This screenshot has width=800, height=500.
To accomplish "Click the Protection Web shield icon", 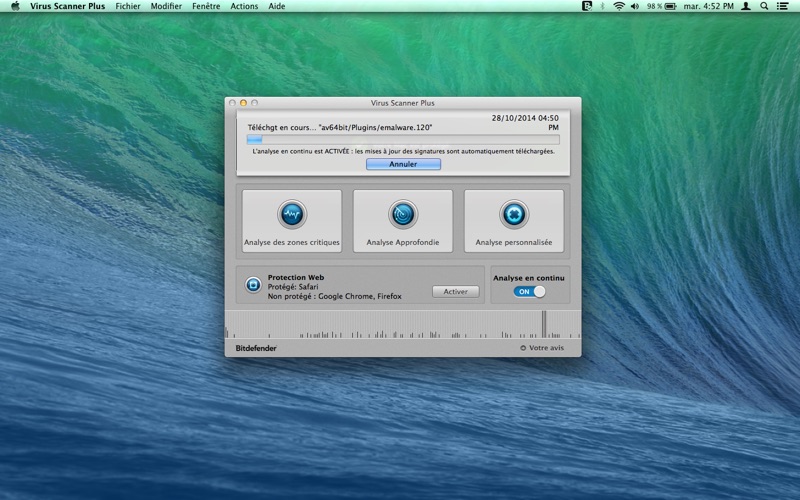I will [253, 285].
